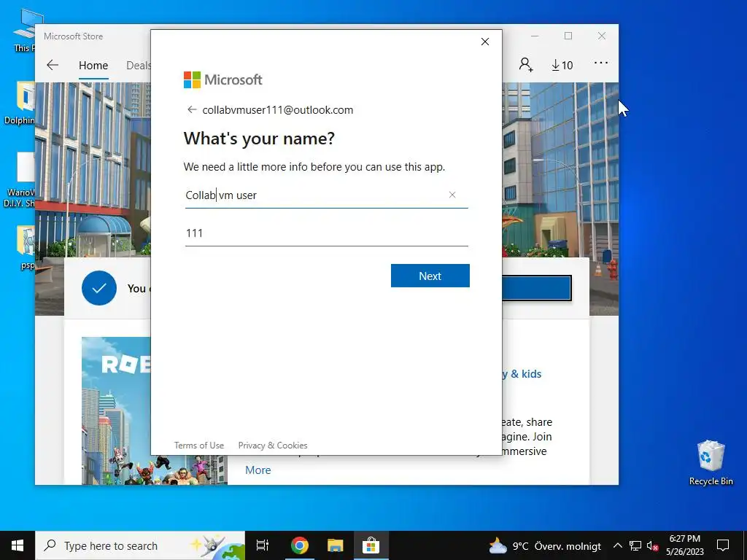This screenshot has width=747, height=560.
Task: Open the Store See more ellipsis menu
Action: click(601, 63)
